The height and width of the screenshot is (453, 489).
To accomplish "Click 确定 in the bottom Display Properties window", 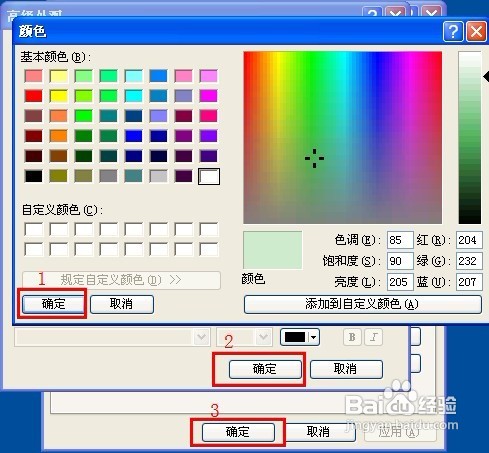I will 238,432.
